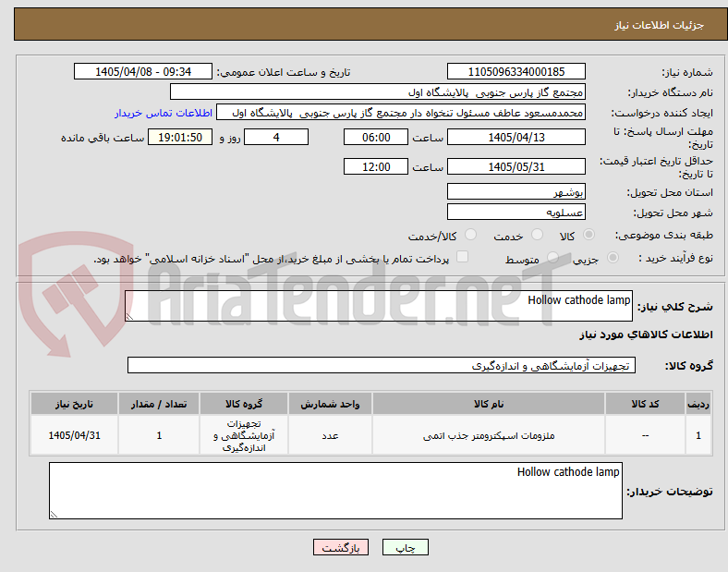
Task: Click the گروه کالا field
Action: (382, 365)
